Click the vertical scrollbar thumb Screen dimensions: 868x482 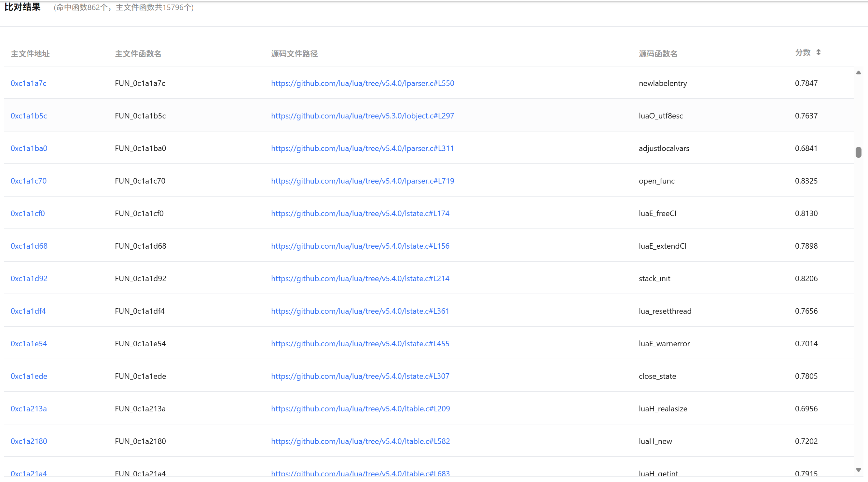[x=858, y=152]
